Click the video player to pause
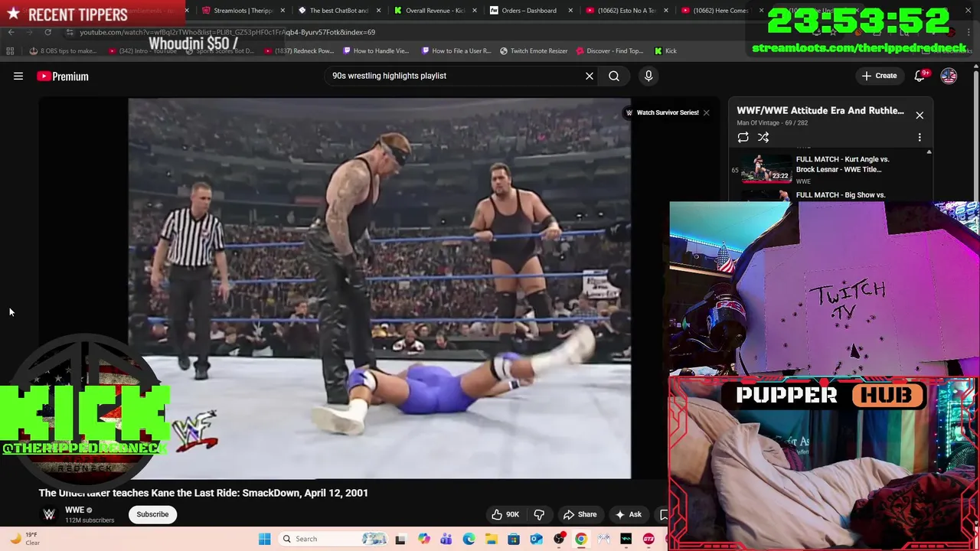This screenshot has height=551, width=980. click(x=380, y=288)
